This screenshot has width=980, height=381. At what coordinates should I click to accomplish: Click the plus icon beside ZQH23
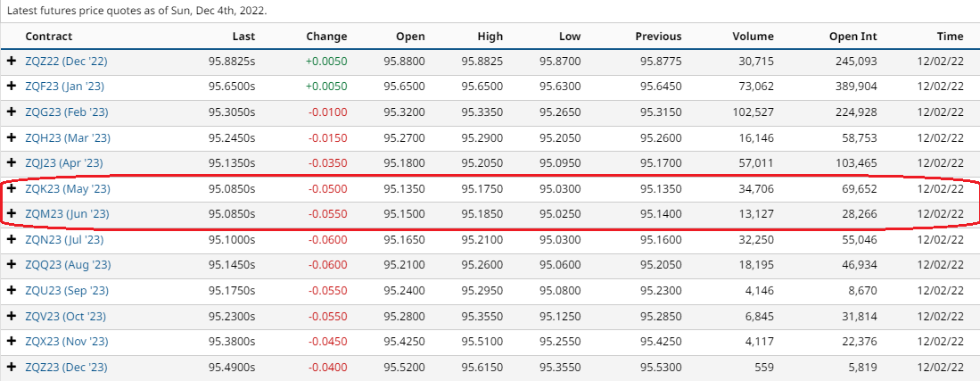12,138
